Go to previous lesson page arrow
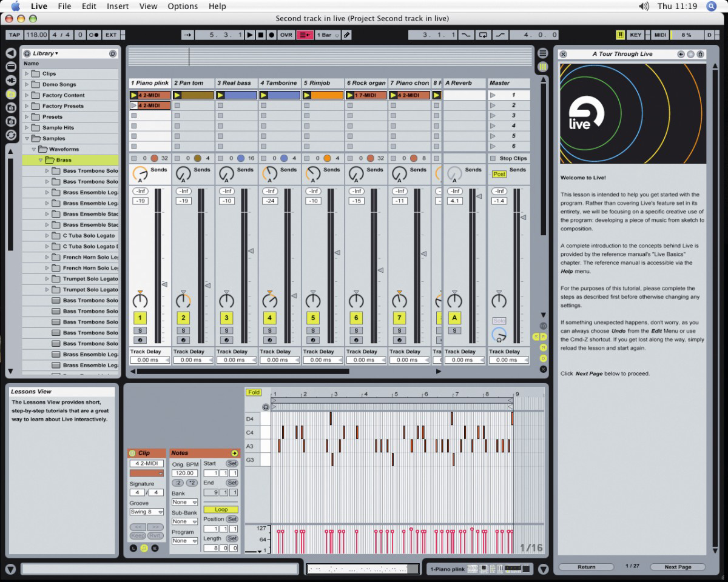Screen dimensions: 728x582 (x=681, y=54)
